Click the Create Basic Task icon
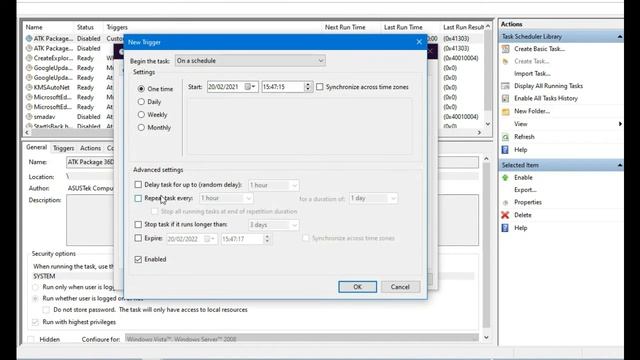 point(505,49)
